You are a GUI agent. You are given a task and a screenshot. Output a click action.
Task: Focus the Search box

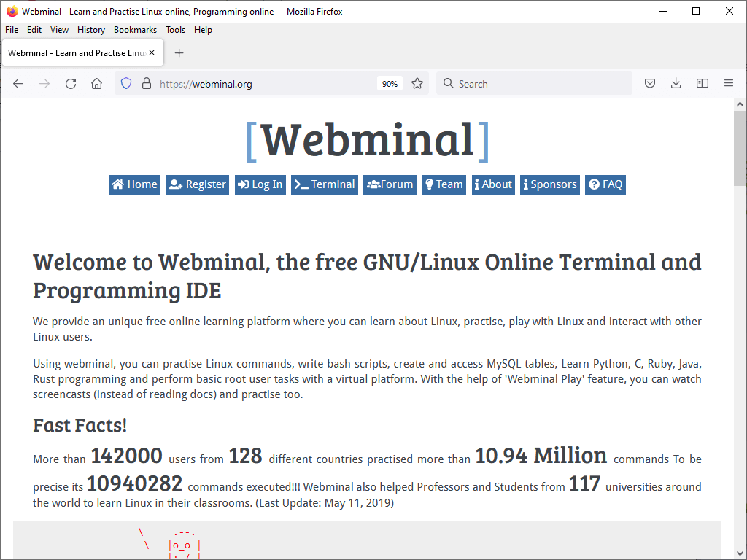(535, 84)
